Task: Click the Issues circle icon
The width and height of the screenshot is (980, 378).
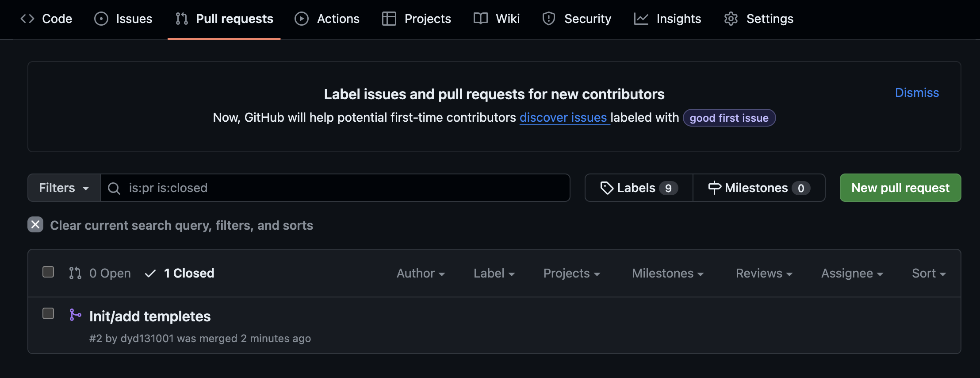Action: [101, 19]
